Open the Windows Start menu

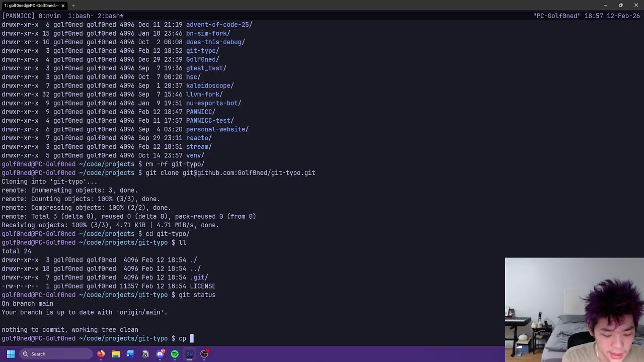[x=11, y=354]
